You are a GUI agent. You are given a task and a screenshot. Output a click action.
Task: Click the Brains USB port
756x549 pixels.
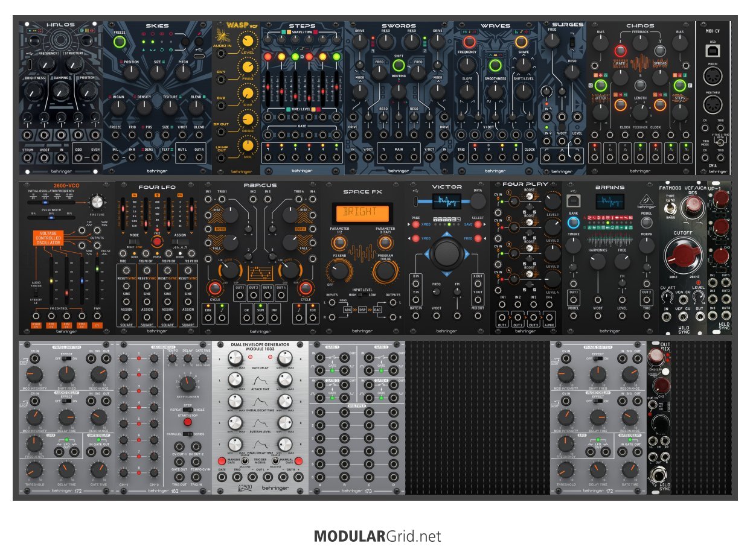pos(574,202)
